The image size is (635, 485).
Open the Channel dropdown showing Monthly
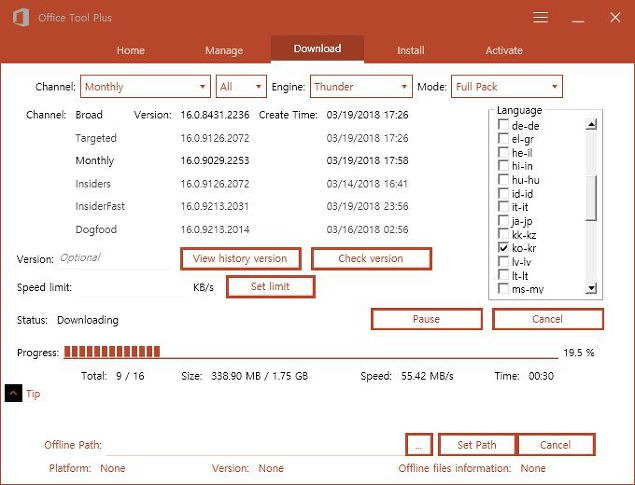[145, 86]
